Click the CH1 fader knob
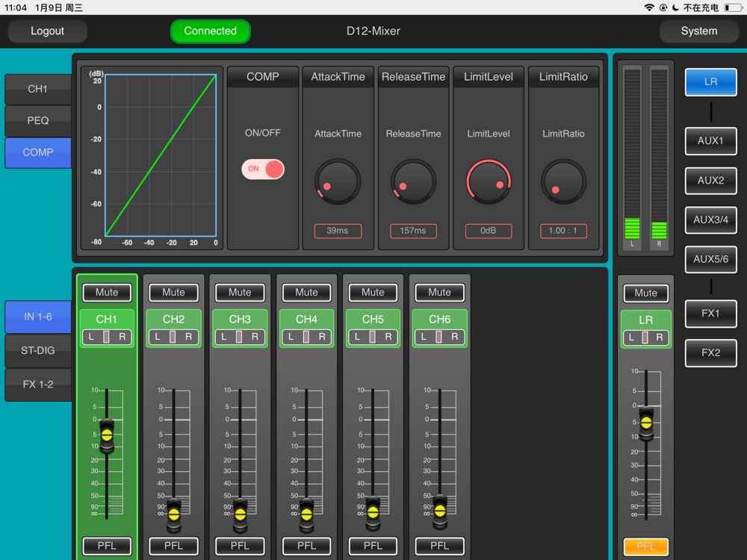The height and width of the screenshot is (560, 747). tap(107, 435)
